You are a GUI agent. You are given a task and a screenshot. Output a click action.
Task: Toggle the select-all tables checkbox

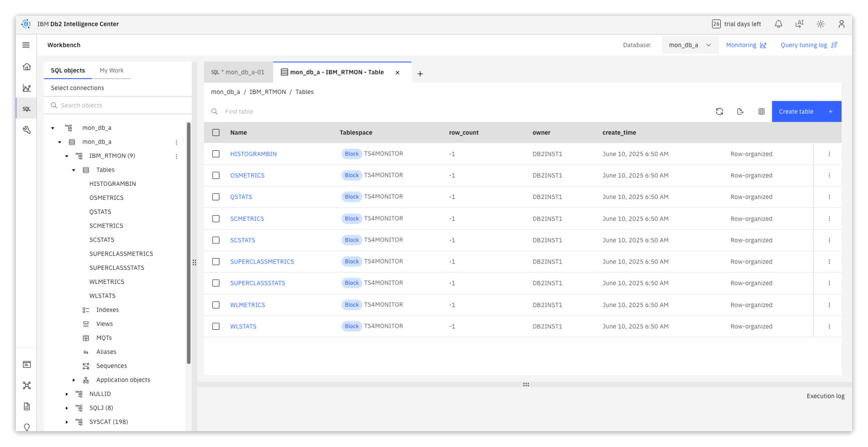pos(216,133)
